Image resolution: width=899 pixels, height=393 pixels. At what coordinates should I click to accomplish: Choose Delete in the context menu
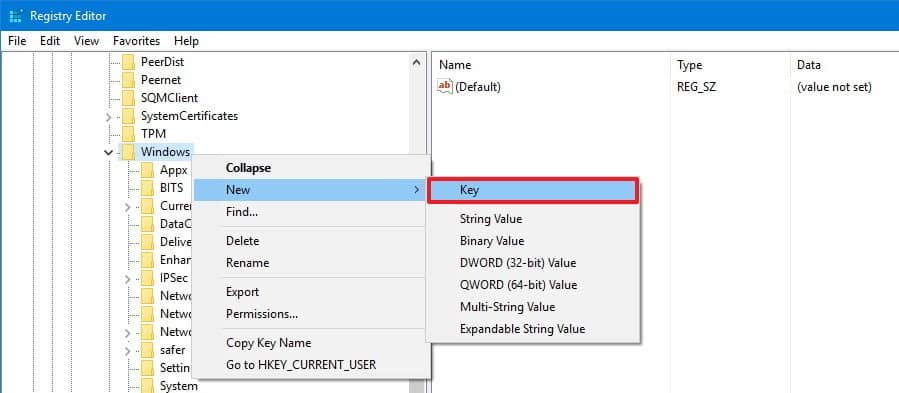coord(311,241)
